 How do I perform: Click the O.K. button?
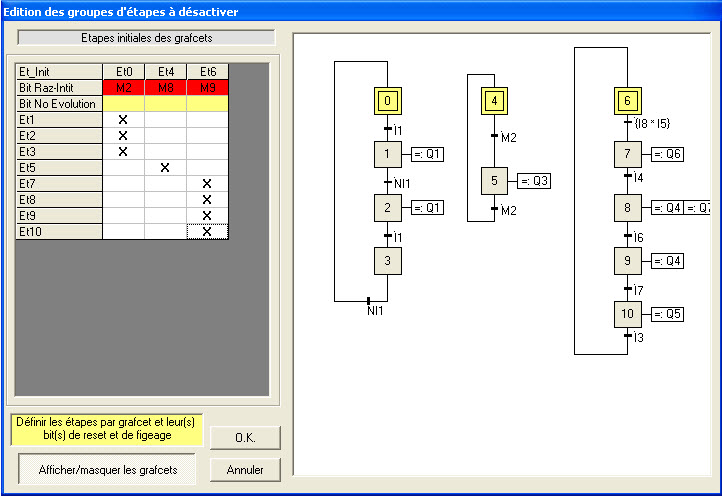click(x=245, y=438)
